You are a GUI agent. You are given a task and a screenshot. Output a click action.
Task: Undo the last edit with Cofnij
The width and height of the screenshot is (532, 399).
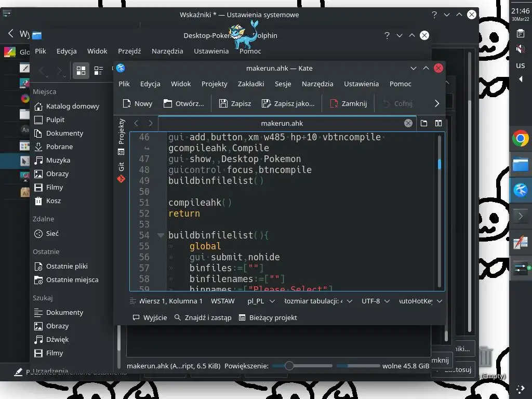click(x=397, y=103)
